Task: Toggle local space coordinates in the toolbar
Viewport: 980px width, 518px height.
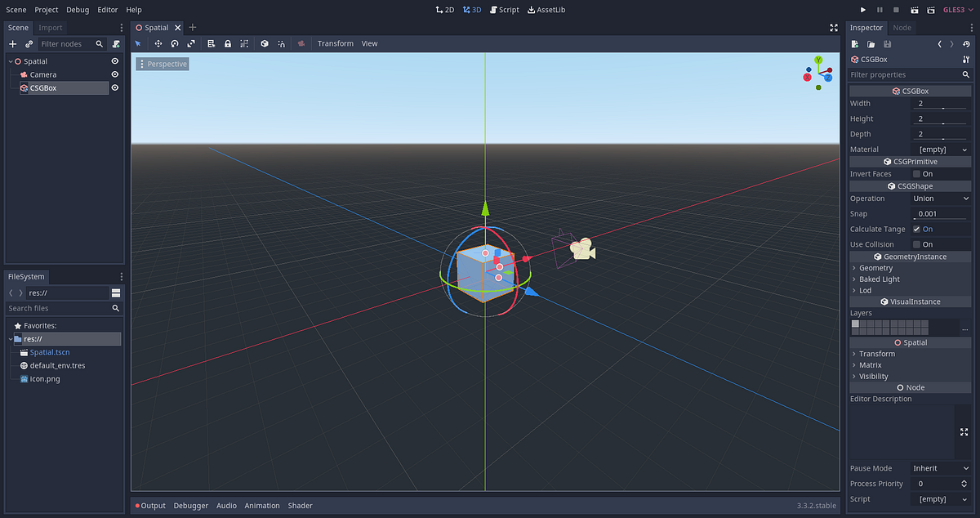Action: [x=263, y=43]
